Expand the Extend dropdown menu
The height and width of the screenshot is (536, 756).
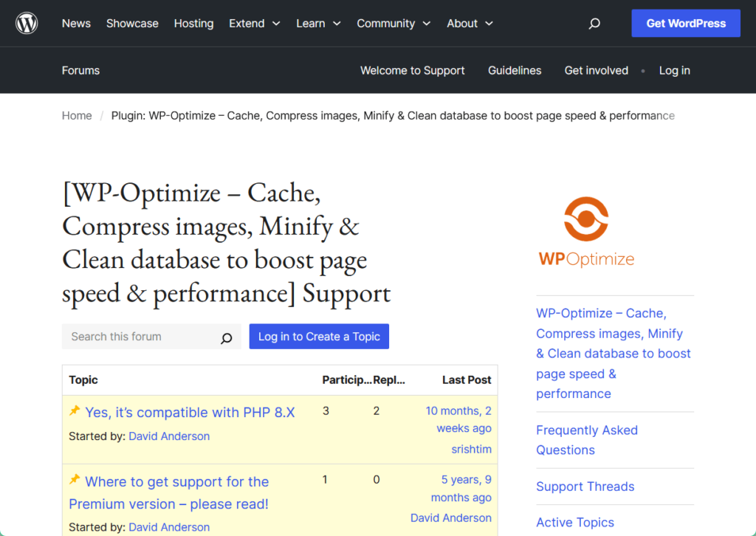[x=255, y=23]
